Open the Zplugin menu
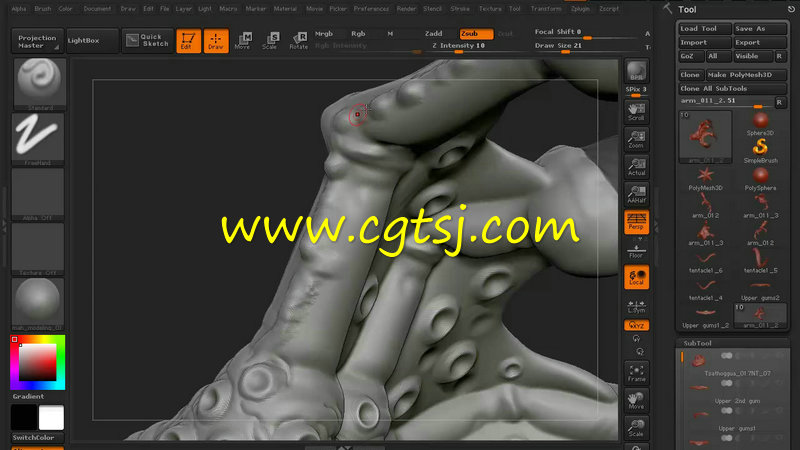This screenshot has width=800, height=450. 580,9
